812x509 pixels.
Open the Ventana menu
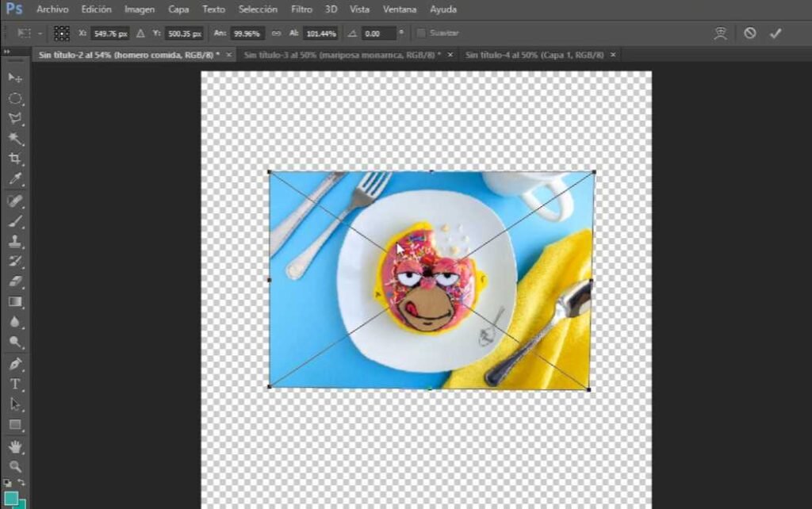400,10
